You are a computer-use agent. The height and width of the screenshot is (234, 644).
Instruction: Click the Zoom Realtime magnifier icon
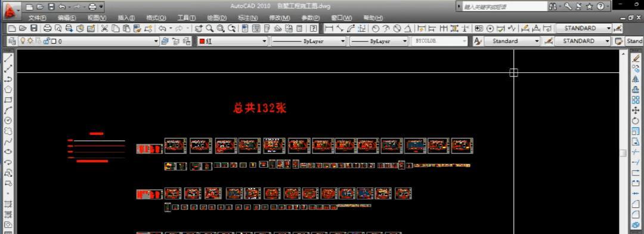[210, 29]
